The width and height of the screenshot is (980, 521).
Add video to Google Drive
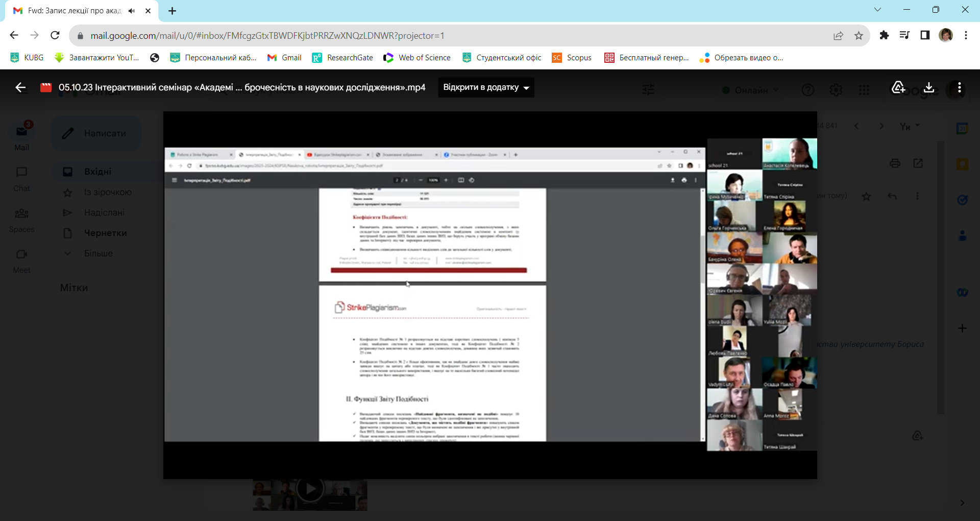point(898,88)
